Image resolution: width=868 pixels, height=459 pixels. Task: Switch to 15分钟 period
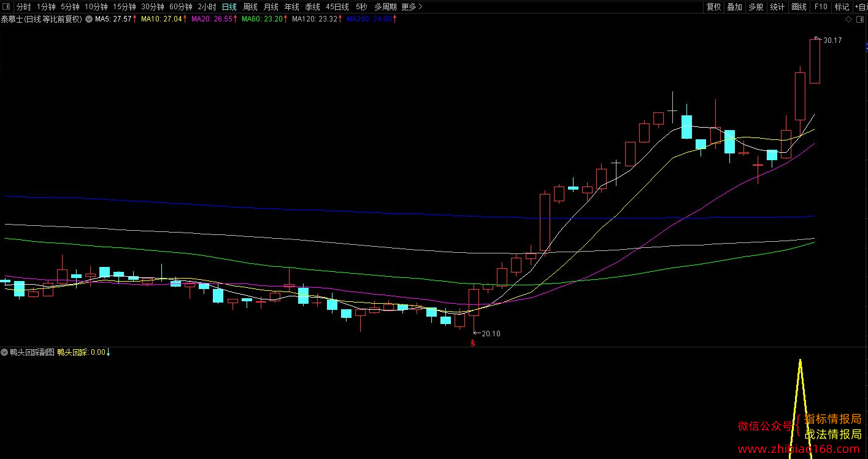125,7
